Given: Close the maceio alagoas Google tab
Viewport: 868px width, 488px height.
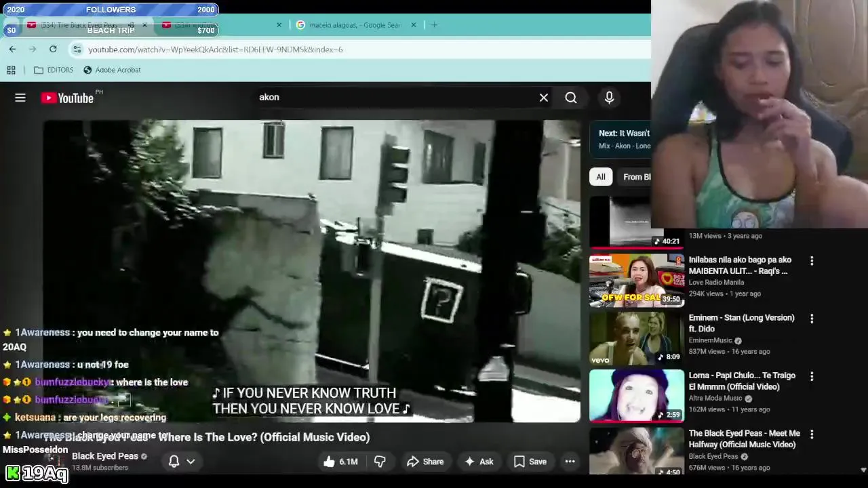Looking at the screenshot, I should click(414, 25).
